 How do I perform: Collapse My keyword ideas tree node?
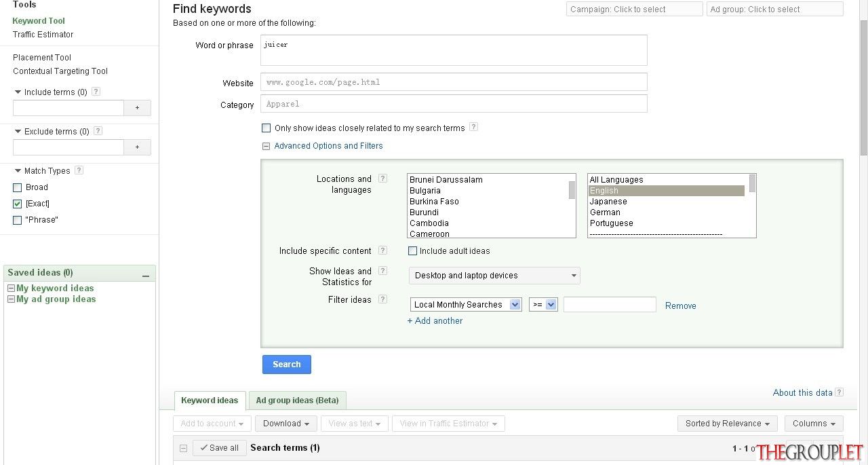[11, 289]
